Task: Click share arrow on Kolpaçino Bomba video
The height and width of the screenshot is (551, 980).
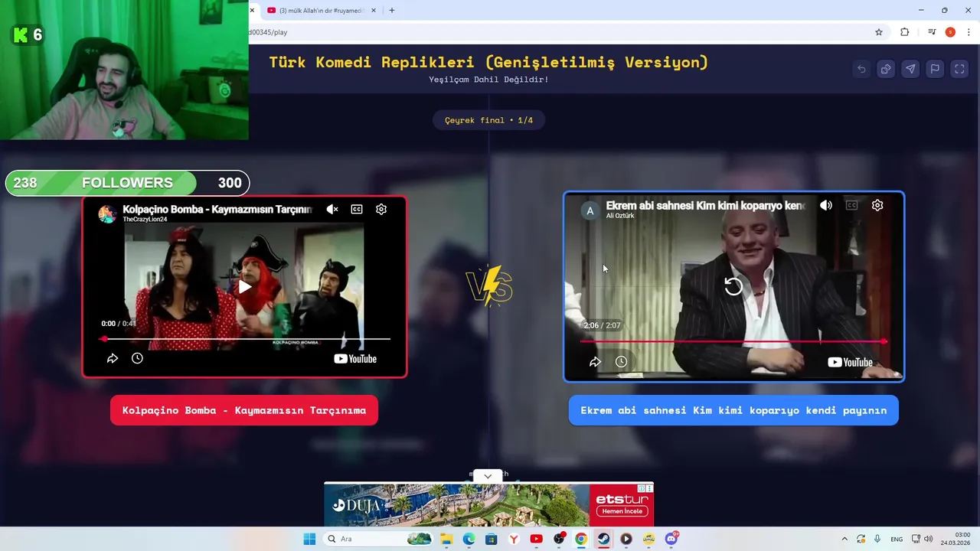Action: 113,358
